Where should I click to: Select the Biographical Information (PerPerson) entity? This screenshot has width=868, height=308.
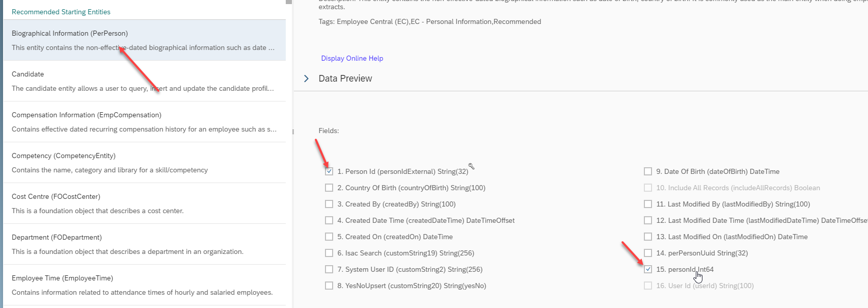tap(145, 40)
